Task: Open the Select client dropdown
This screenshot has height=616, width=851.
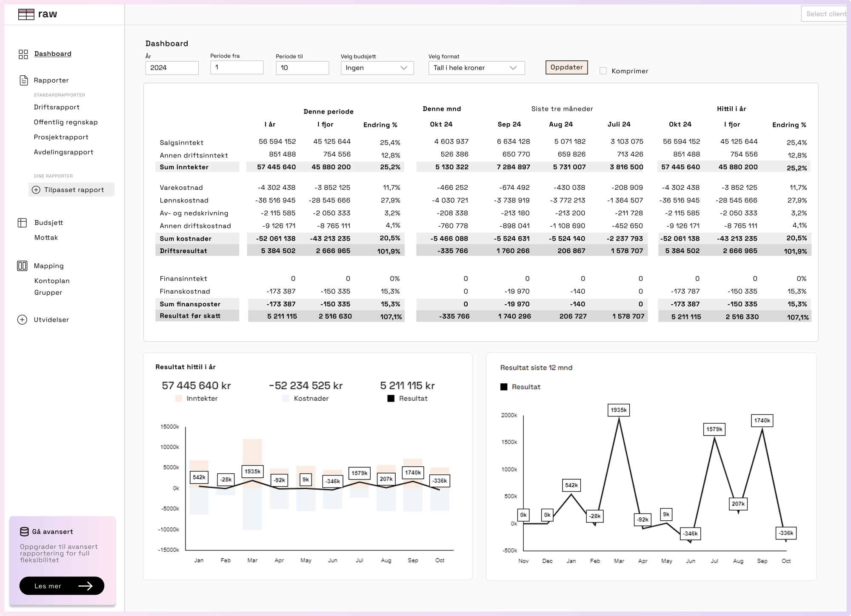Action: click(824, 14)
